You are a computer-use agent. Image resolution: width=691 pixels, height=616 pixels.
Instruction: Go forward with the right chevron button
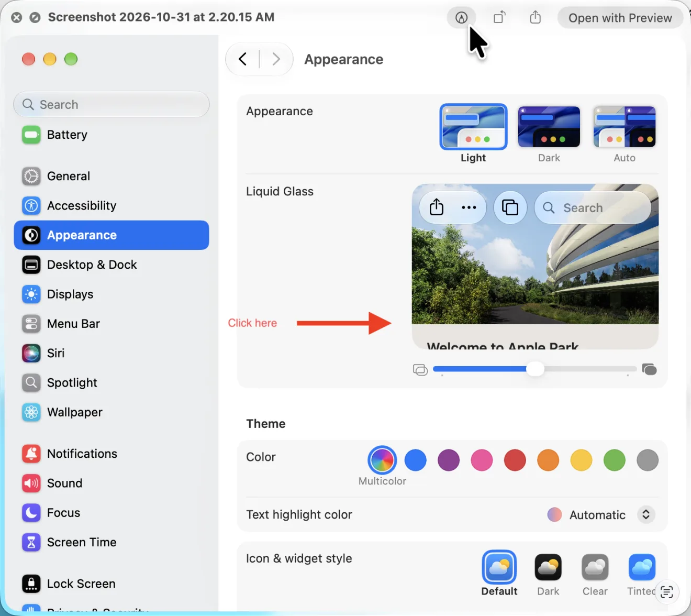click(x=276, y=59)
